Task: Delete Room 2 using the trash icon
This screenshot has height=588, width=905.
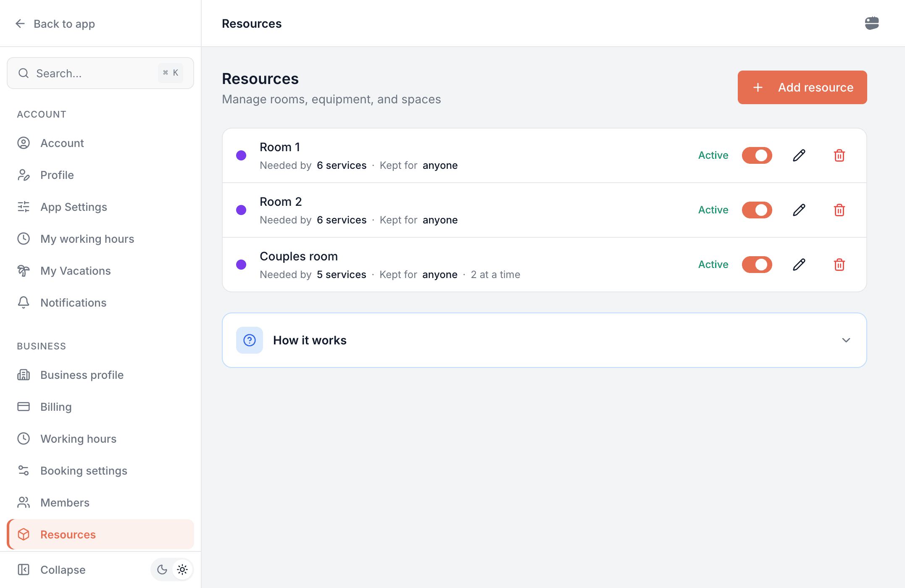Action: (x=839, y=210)
